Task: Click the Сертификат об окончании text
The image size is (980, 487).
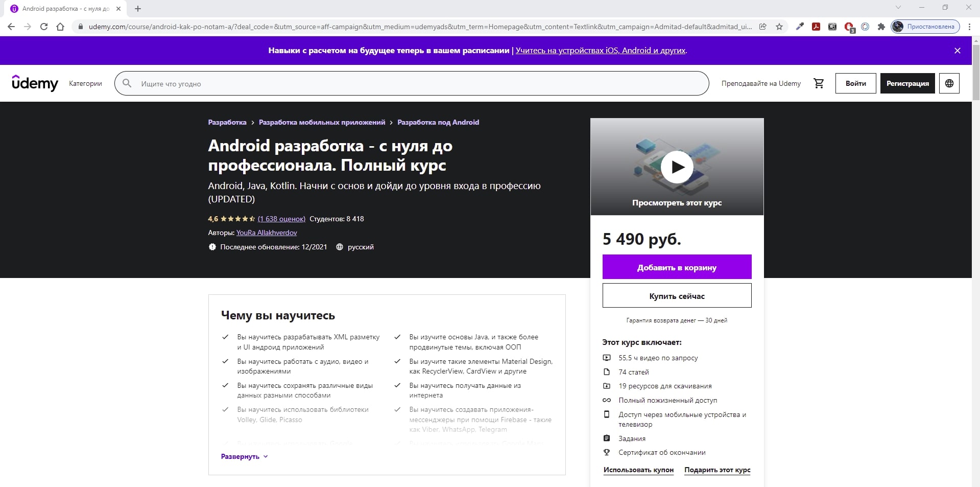Action: [662, 452]
